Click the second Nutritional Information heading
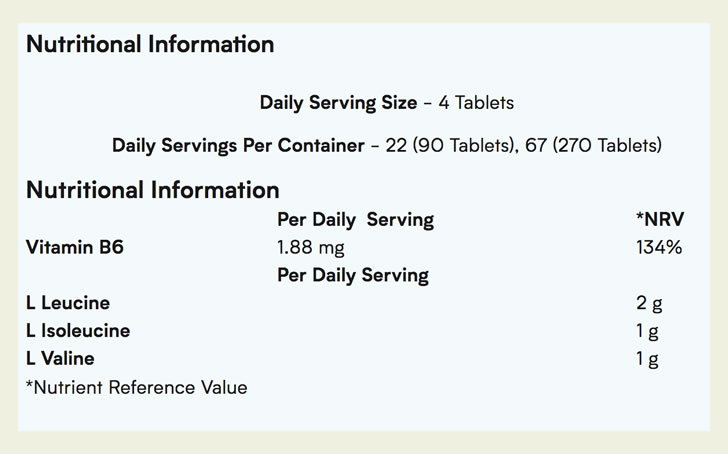728x454 pixels. pyautogui.click(x=153, y=190)
